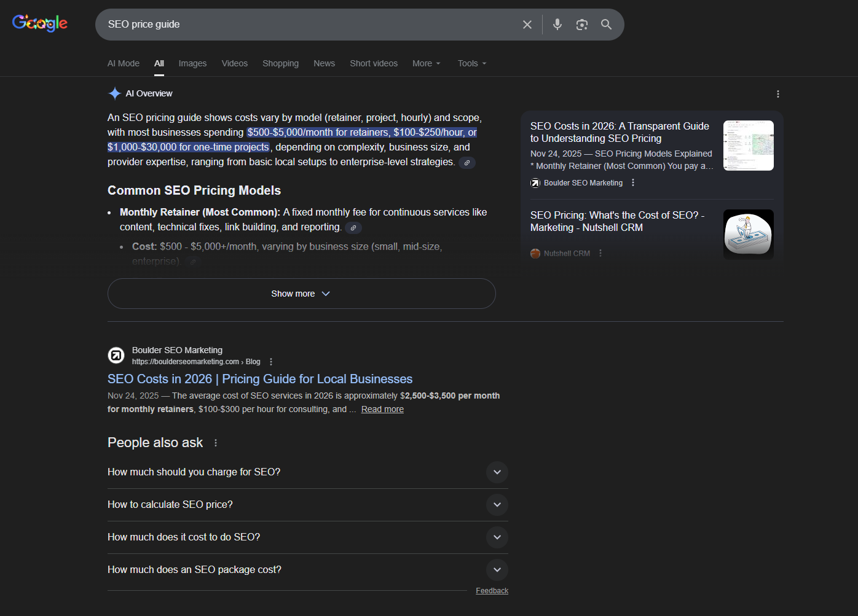
Task: Open Google Lens image search
Action: pos(581,24)
